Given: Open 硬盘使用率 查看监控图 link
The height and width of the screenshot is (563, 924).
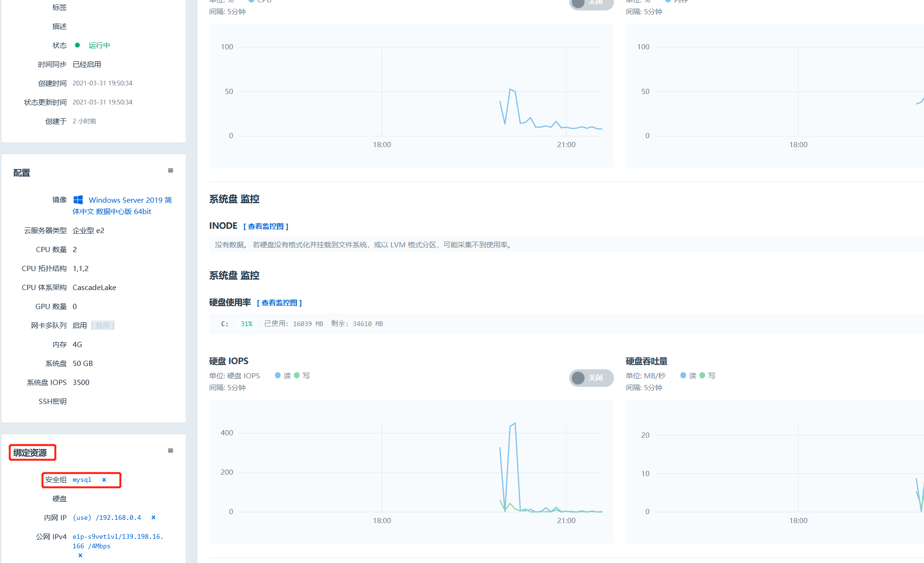Looking at the screenshot, I should point(279,303).
